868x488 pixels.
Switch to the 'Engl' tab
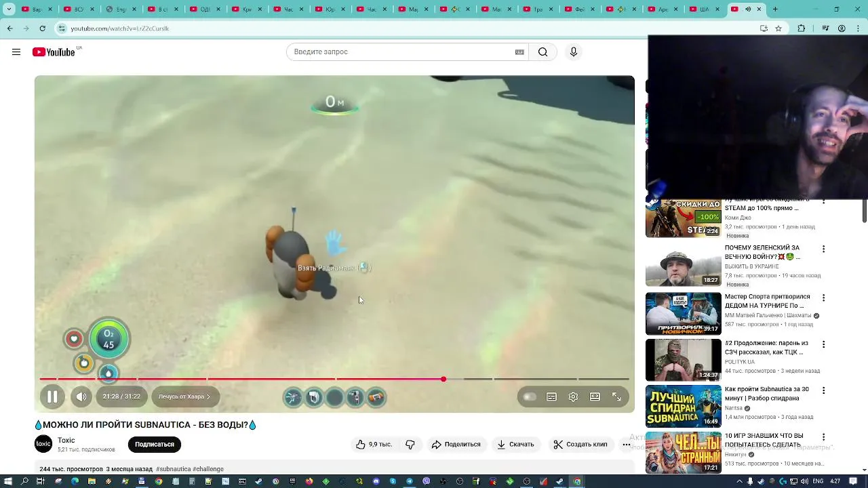pos(121,9)
